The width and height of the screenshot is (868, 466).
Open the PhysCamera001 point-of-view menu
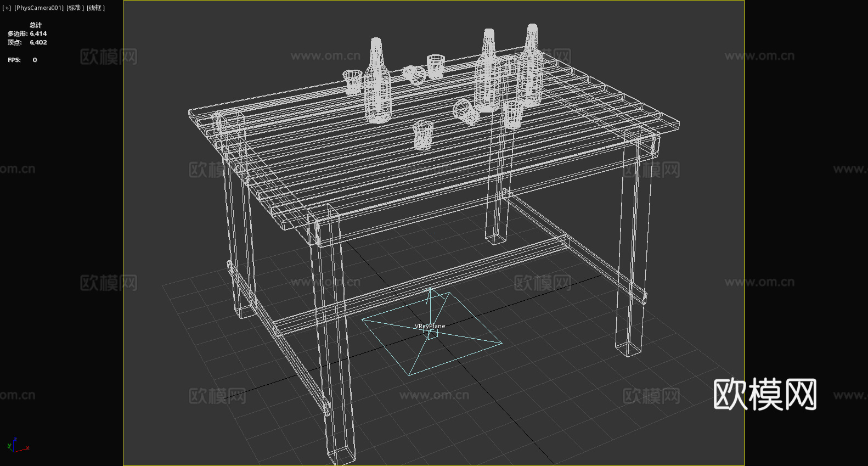[x=39, y=8]
